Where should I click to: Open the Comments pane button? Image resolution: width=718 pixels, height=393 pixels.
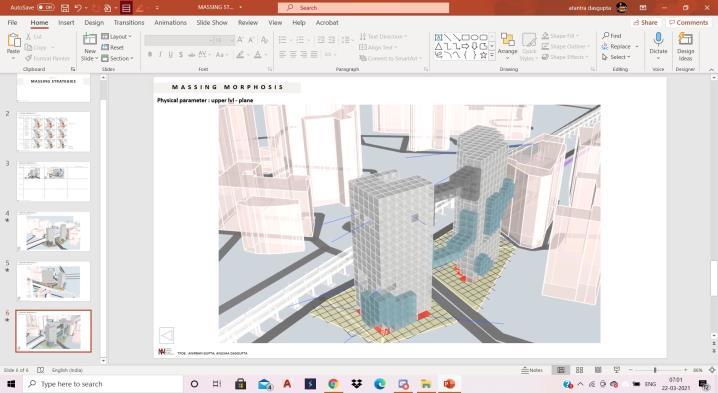pos(688,22)
